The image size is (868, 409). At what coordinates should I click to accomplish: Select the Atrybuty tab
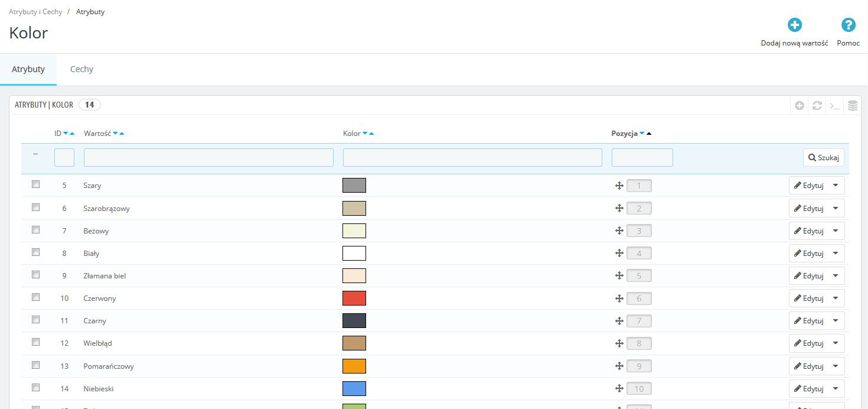tap(28, 69)
